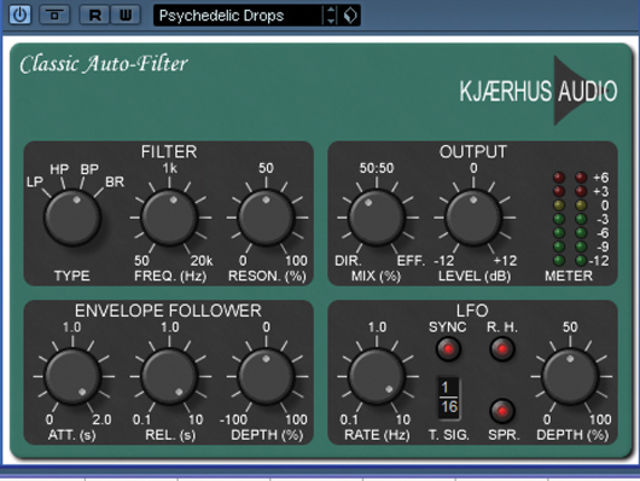Toggle the LFO SYNC LED button

pyautogui.click(x=448, y=349)
